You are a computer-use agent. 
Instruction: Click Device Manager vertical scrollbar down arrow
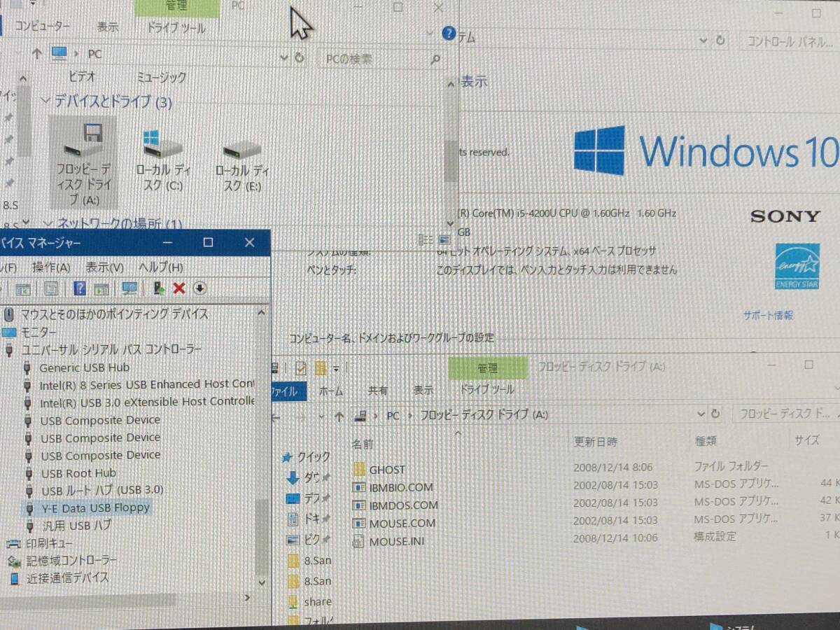[x=262, y=582]
